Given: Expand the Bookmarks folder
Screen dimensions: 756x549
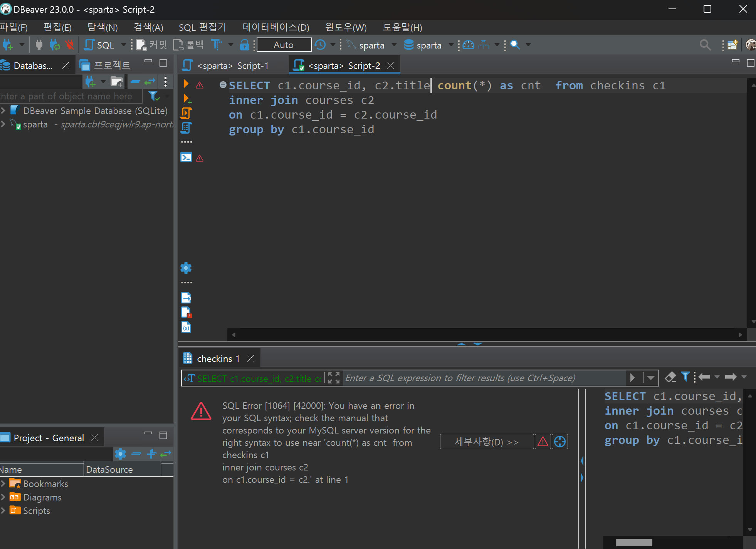Looking at the screenshot, I should 3,484.
